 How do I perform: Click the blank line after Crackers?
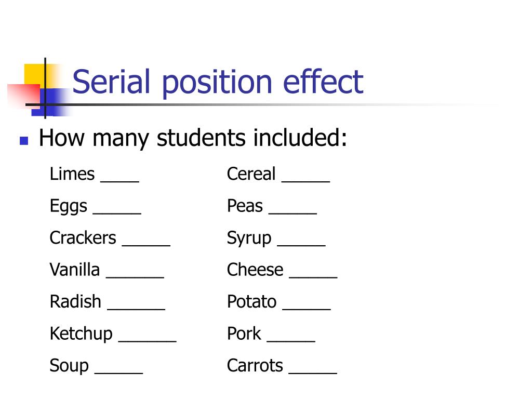tap(146, 245)
